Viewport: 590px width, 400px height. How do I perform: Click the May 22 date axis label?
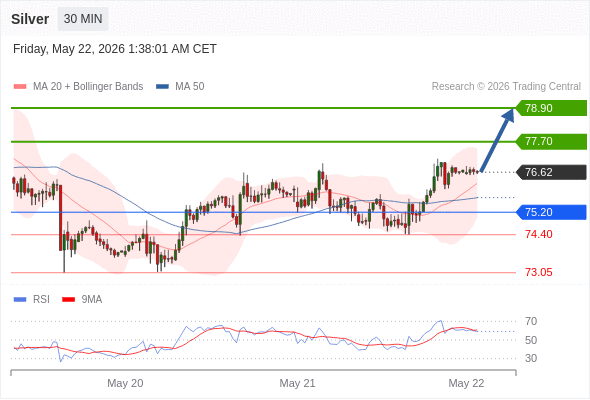466,383
